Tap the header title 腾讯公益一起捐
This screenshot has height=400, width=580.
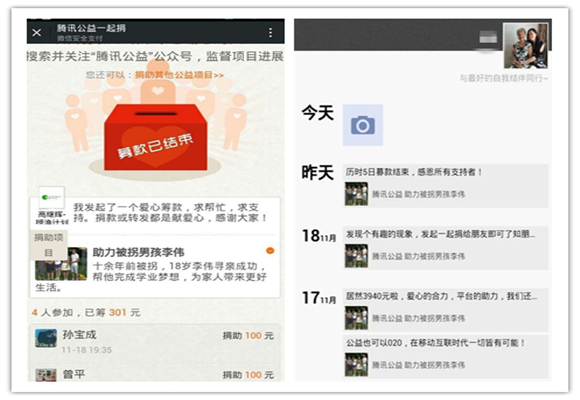pyautogui.click(x=91, y=28)
